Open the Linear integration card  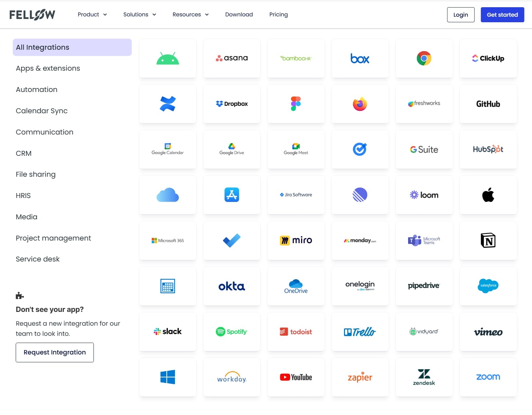coord(360,195)
